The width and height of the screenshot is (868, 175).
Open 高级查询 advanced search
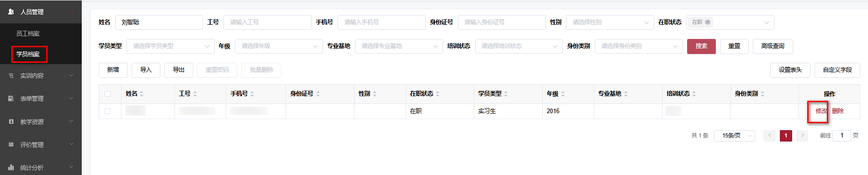click(773, 46)
